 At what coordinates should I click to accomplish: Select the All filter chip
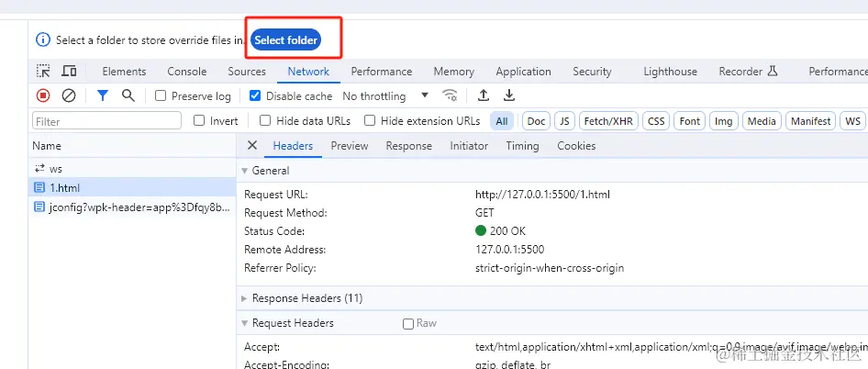click(502, 121)
